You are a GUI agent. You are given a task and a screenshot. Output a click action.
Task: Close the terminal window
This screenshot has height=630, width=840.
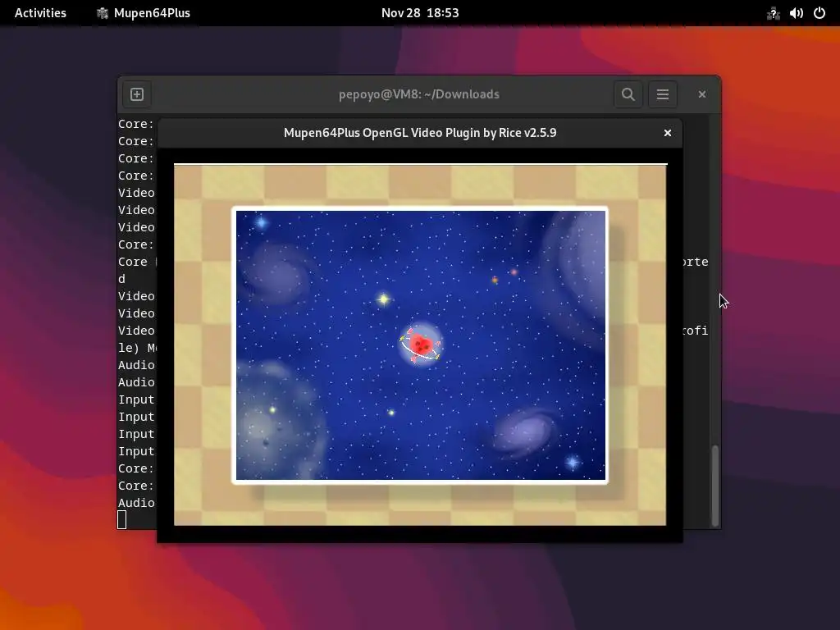click(702, 94)
